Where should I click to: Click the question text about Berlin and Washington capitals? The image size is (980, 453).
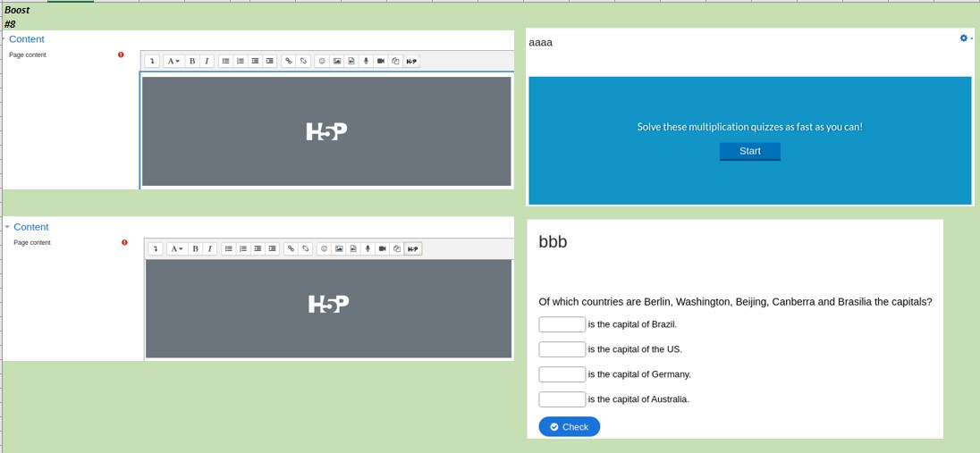[736, 302]
